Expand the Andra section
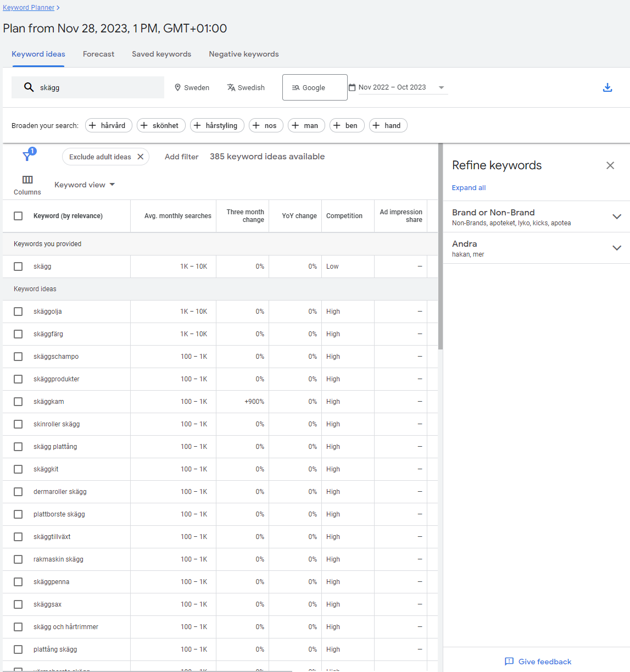Screen dimensions: 630x672 click(616, 248)
